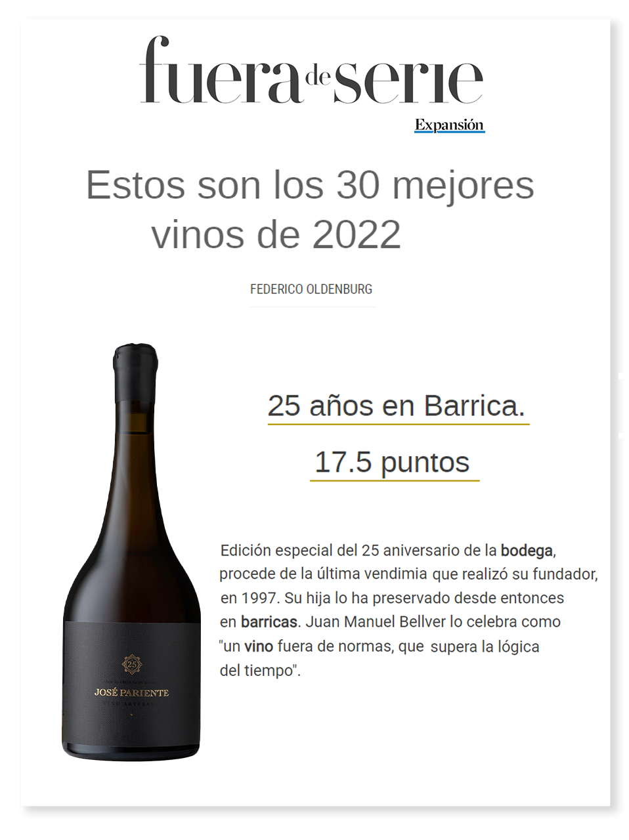Click the bold word 'bodega'
This screenshot has width=629, height=840.
point(527,550)
